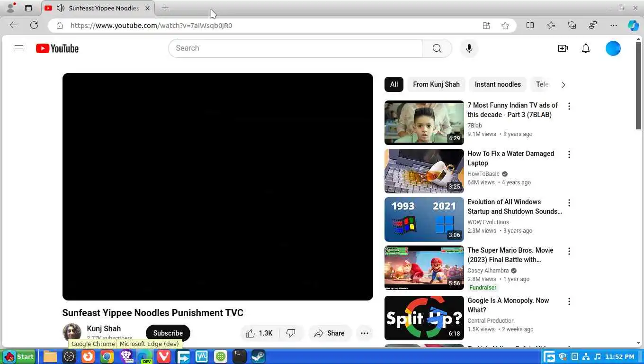Image resolution: width=644 pixels, height=364 pixels.
Task: Click into the YouTube search field
Action: pos(295,48)
